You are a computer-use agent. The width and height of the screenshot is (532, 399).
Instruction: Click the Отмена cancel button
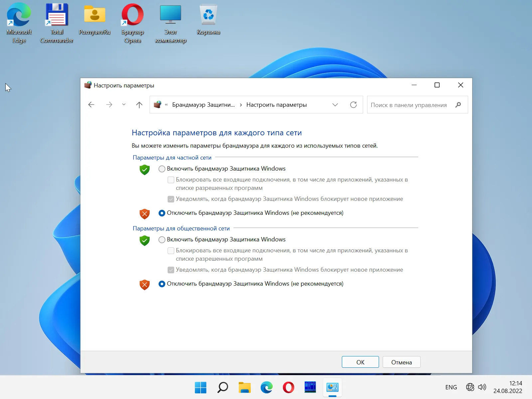point(401,362)
